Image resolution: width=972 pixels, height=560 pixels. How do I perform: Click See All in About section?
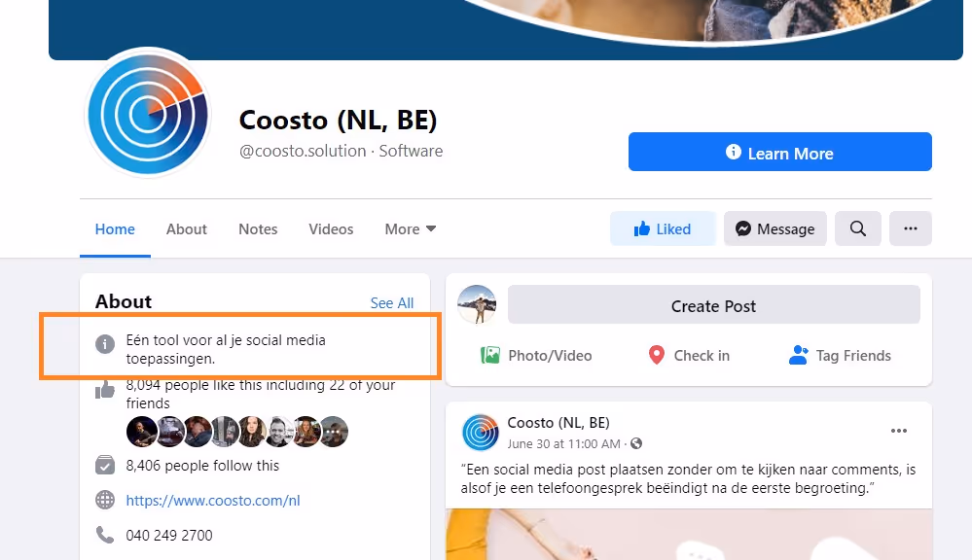392,303
